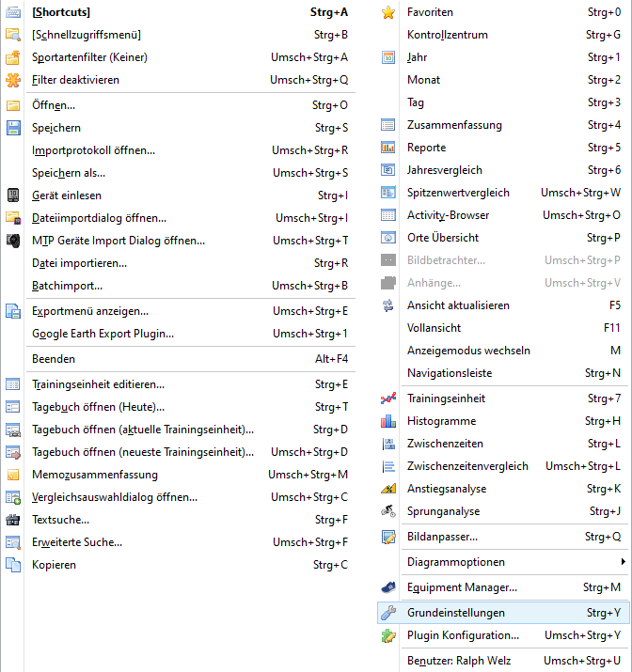Screen dimensions: 632x672
Task: Click the folder icon for Öffnen
Action: coord(13,105)
